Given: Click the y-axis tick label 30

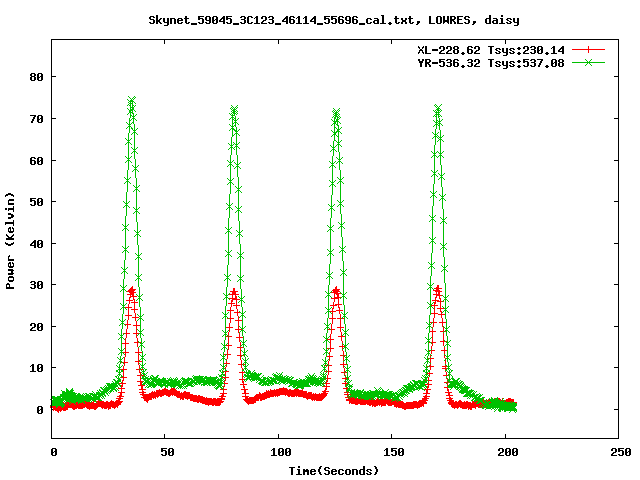Looking at the screenshot, I should [x=36, y=285].
